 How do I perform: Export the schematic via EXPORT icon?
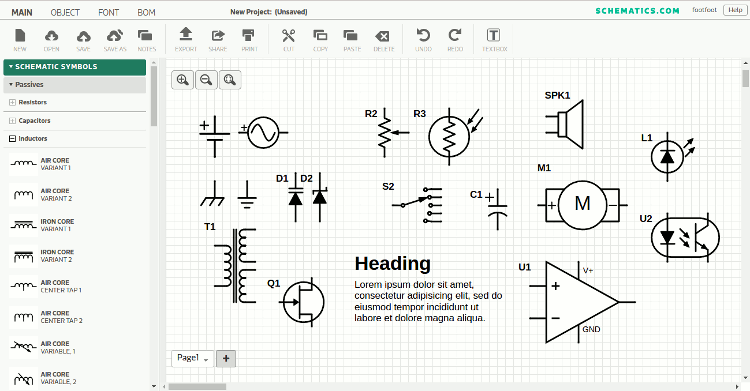tap(186, 40)
